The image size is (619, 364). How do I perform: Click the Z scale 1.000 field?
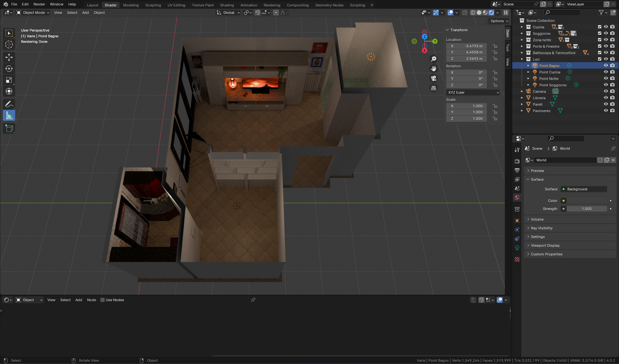(x=467, y=119)
